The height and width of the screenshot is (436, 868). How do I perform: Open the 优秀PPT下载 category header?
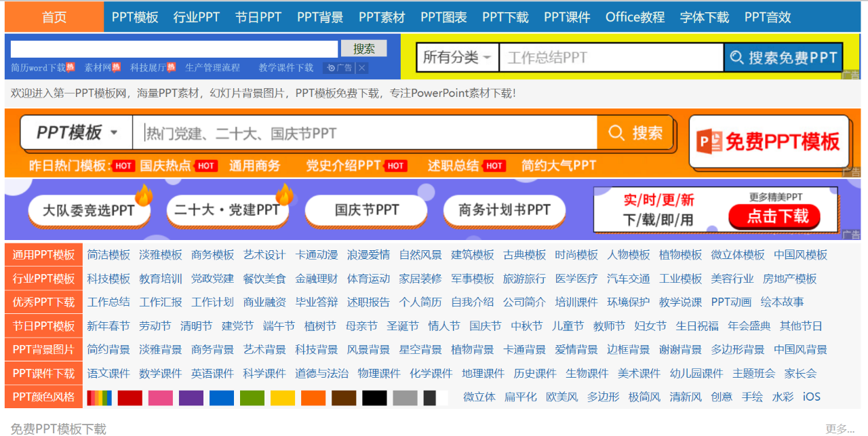click(x=43, y=302)
